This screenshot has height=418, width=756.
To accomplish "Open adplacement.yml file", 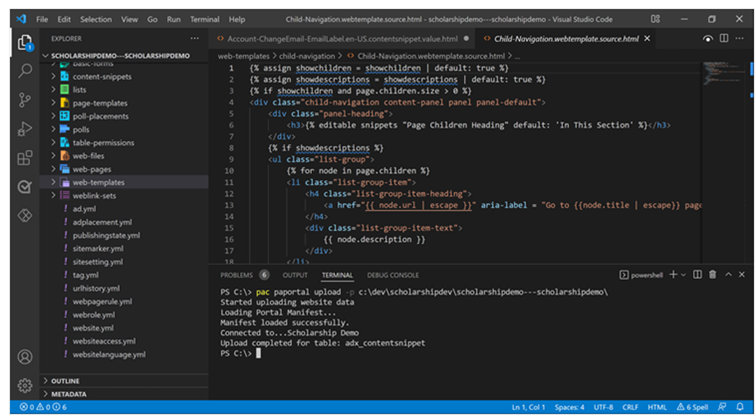I will (x=102, y=222).
